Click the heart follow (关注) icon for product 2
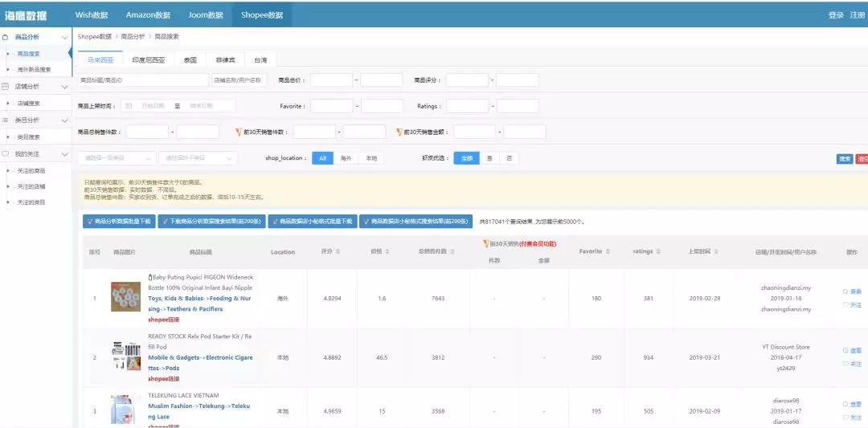 [x=845, y=364]
